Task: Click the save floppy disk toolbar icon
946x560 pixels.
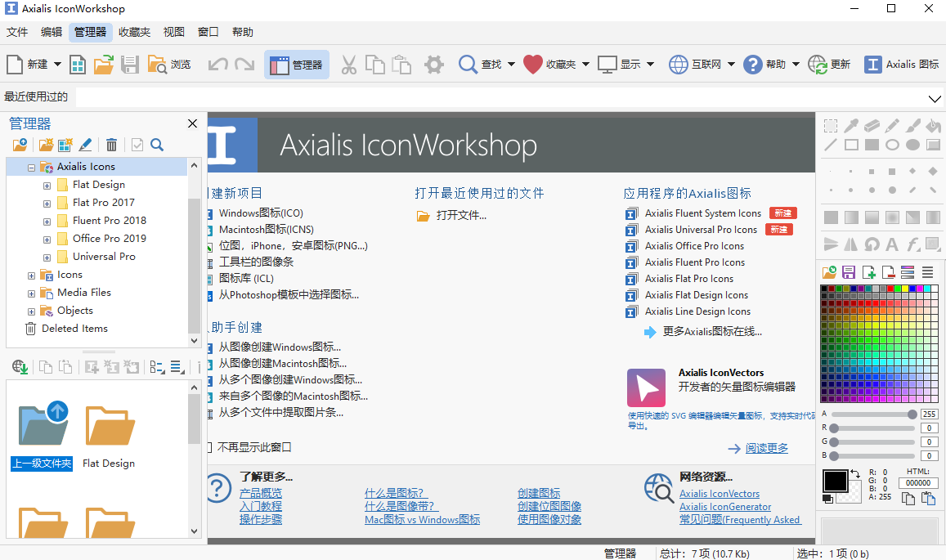Action: tap(130, 64)
